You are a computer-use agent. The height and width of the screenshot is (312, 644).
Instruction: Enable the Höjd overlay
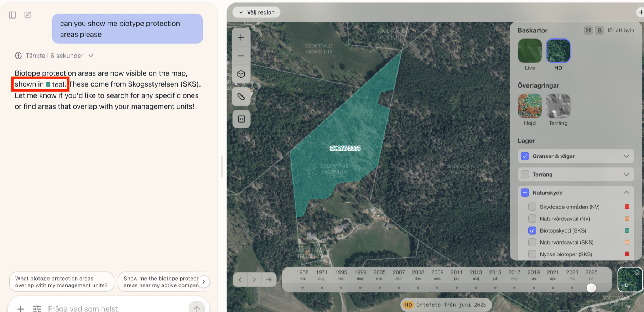click(530, 106)
